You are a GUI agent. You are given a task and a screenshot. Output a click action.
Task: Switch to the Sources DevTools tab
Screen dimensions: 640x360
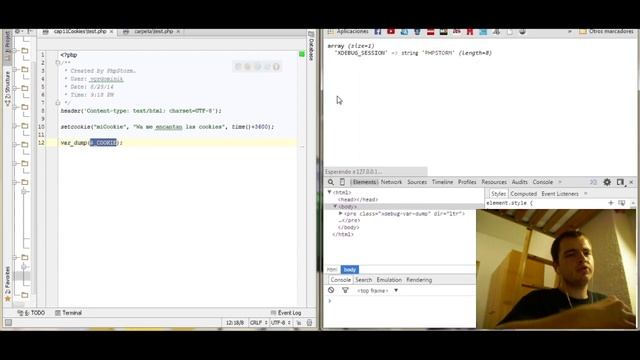[x=417, y=182]
